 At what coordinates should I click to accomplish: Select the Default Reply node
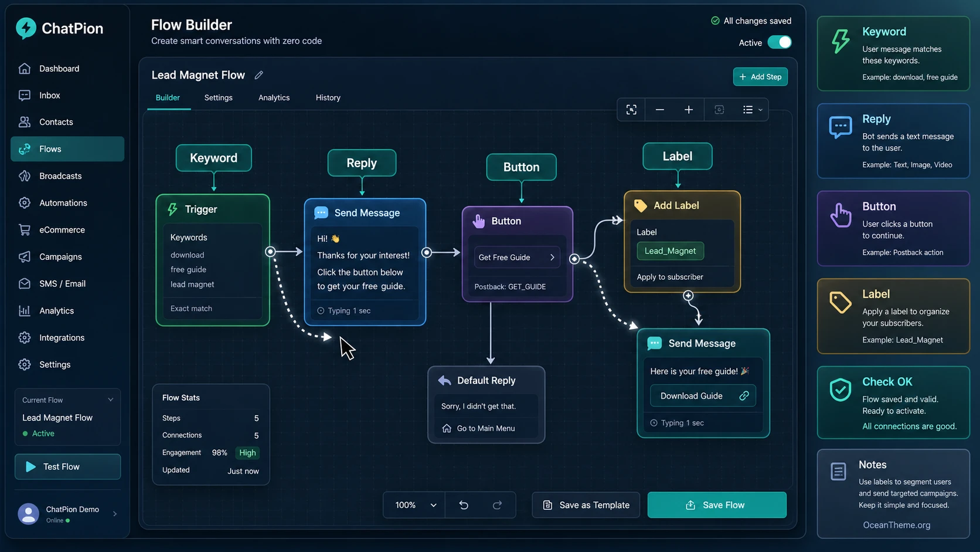click(x=486, y=405)
